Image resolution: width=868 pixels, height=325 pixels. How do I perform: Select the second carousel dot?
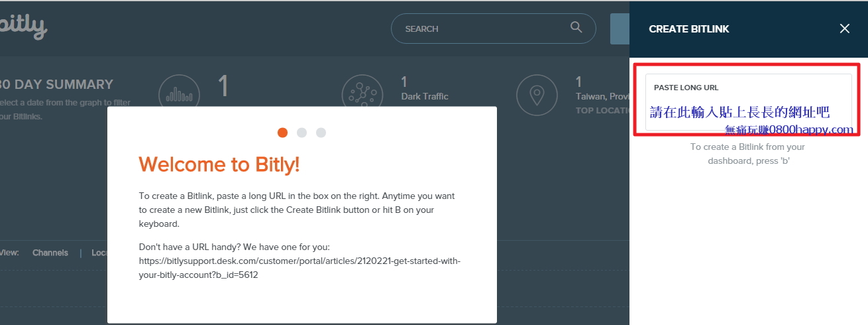tap(301, 133)
